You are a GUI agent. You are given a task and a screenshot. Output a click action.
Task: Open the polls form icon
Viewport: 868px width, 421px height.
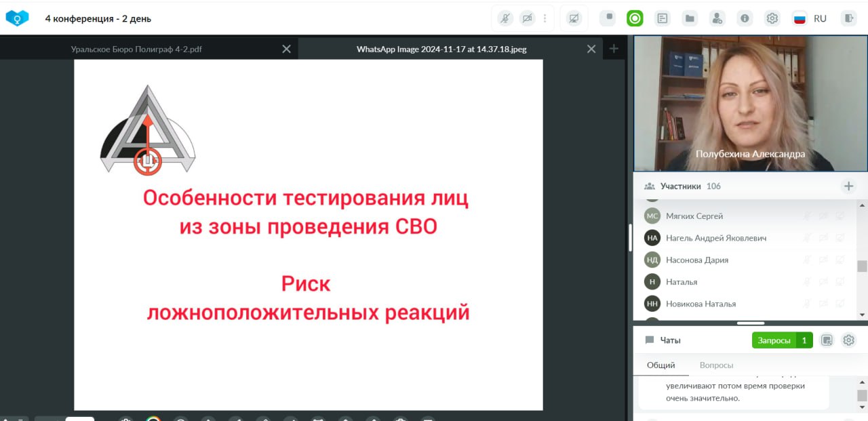663,18
